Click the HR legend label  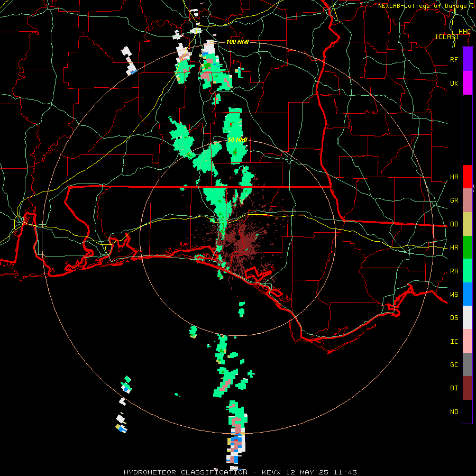[454, 248]
